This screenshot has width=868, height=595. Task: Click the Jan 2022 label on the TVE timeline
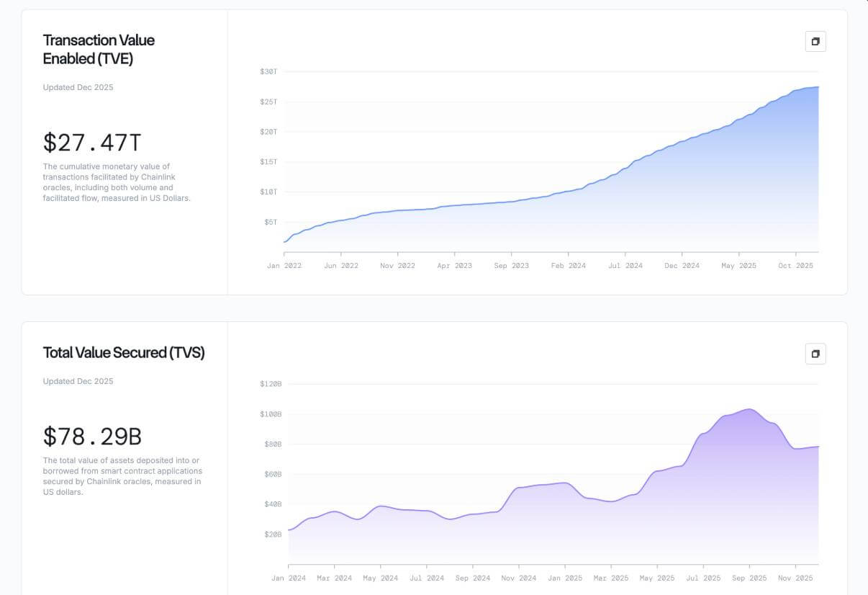(284, 265)
